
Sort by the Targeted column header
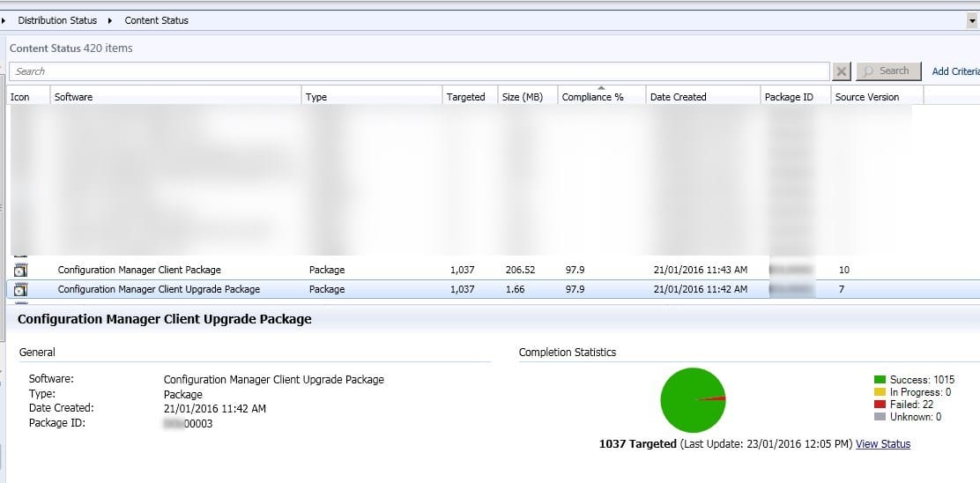click(x=470, y=97)
